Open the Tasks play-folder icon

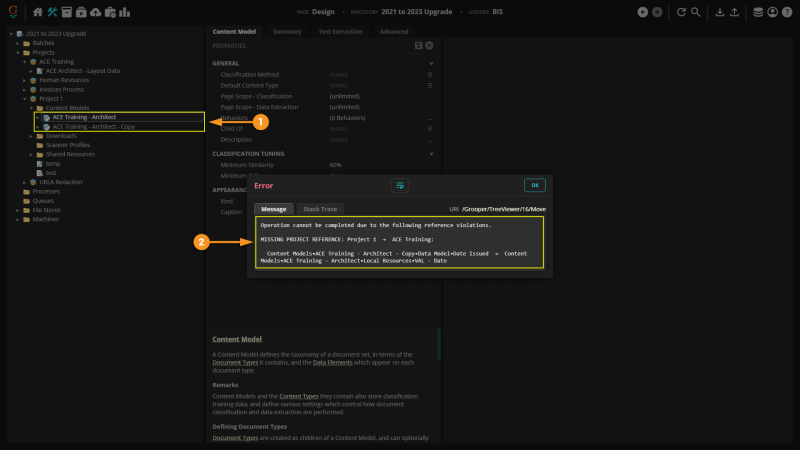81,12
